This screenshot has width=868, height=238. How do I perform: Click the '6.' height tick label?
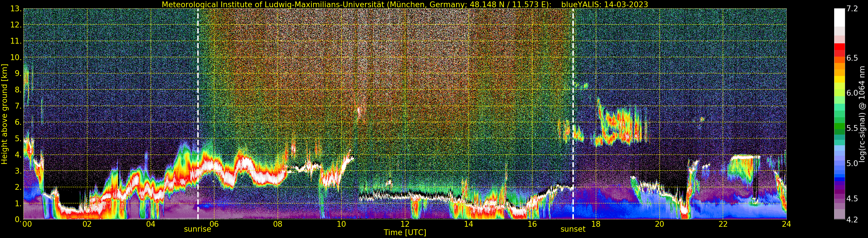(18, 122)
